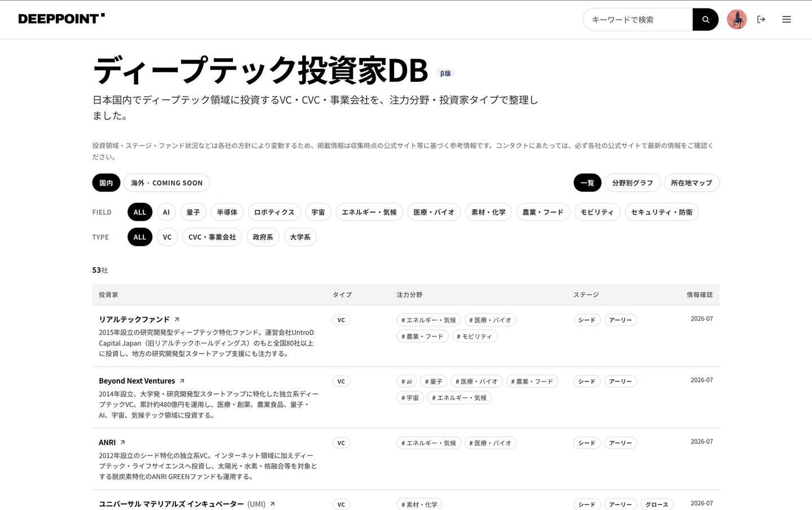Click the DEEPPOINT logo

[x=61, y=19]
